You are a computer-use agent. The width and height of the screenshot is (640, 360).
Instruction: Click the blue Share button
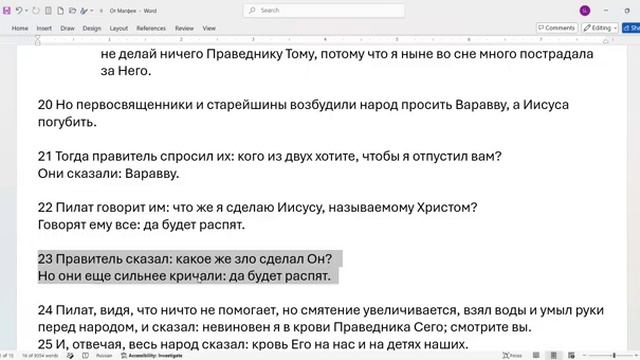click(631, 28)
